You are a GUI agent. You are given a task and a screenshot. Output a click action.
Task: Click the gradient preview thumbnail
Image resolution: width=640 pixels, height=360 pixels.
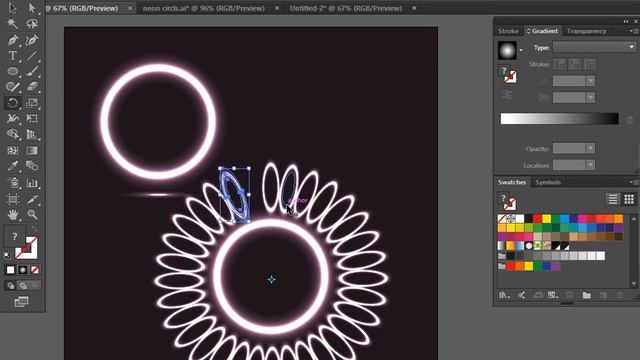507,50
